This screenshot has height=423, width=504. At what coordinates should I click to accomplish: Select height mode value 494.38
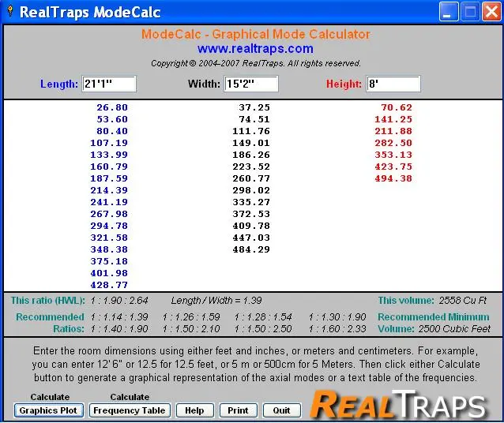(x=393, y=178)
